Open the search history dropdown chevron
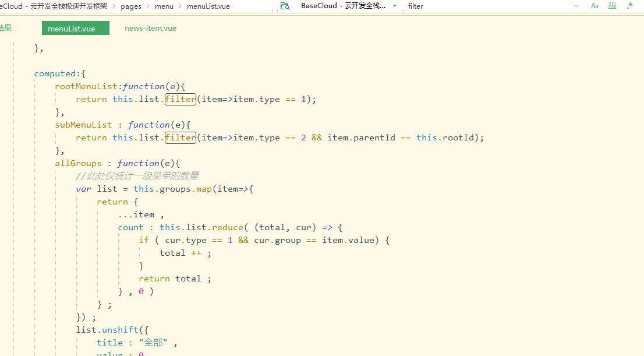The image size is (644, 356). coord(576,6)
